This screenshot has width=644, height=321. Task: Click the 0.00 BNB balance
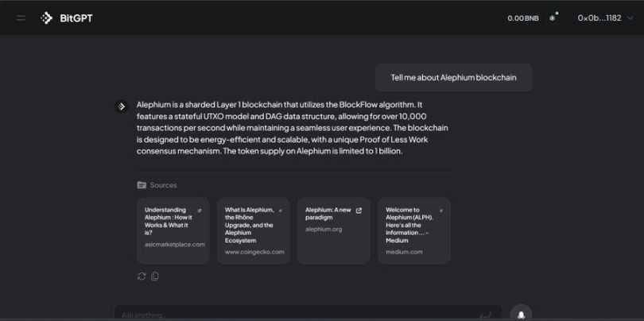[523, 18]
